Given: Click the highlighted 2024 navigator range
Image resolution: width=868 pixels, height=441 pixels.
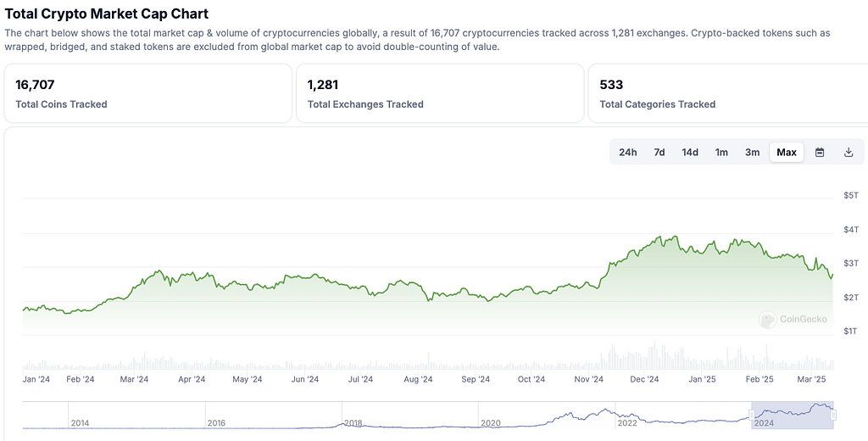Looking at the screenshot, I should point(793,415).
